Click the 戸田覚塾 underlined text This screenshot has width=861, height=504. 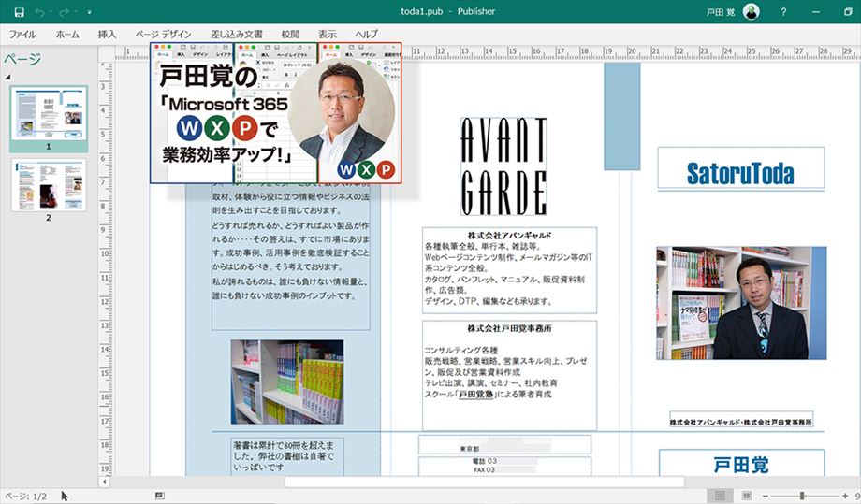click(475, 394)
